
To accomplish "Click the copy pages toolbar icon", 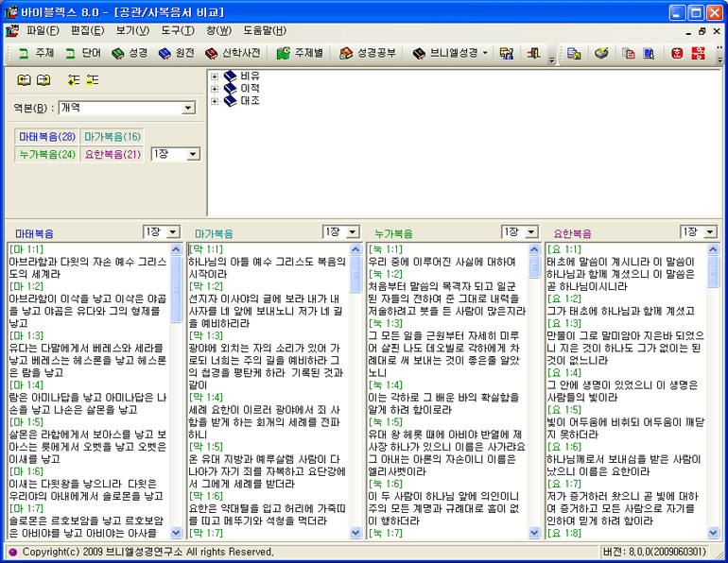I will point(629,53).
